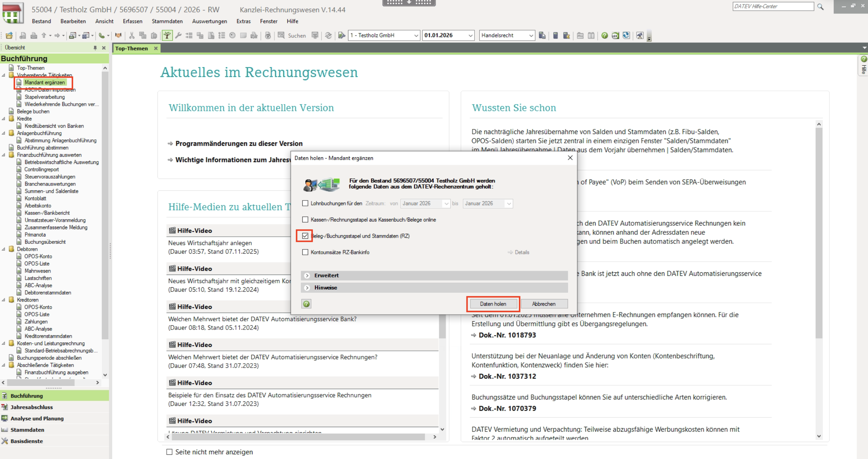This screenshot has width=868, height=459.
Task: Collapse the Anlagenbuchführung tree node
Action: point(3,133)
